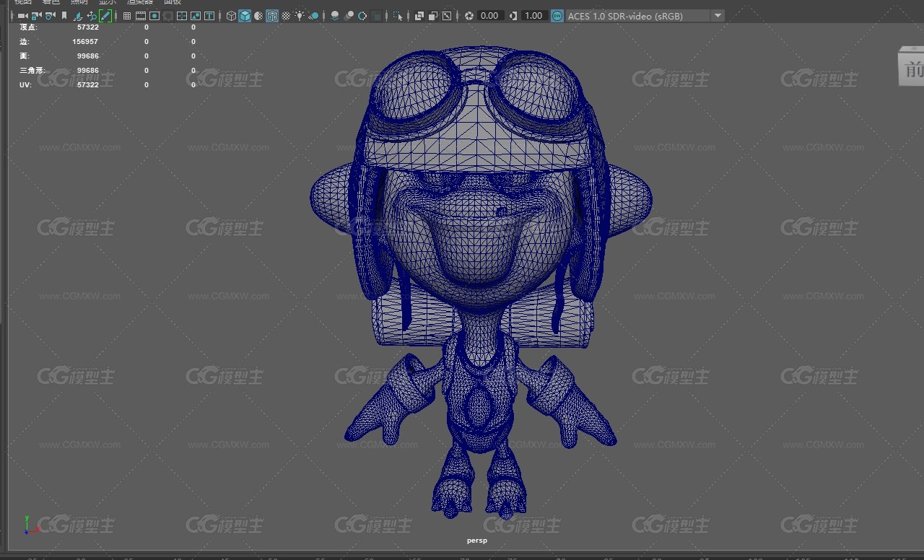
Task: Click the persp camera label
Action: pos(477,541)
